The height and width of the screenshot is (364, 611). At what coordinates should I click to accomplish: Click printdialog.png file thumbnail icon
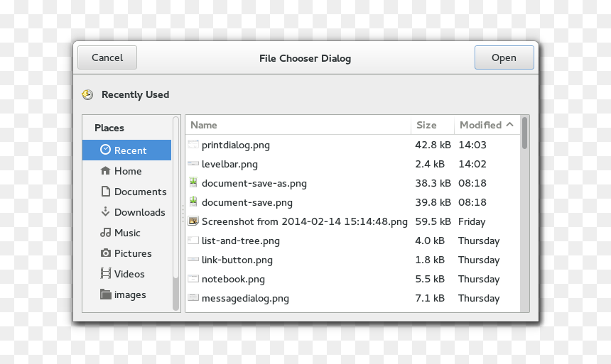pos(193,145)
